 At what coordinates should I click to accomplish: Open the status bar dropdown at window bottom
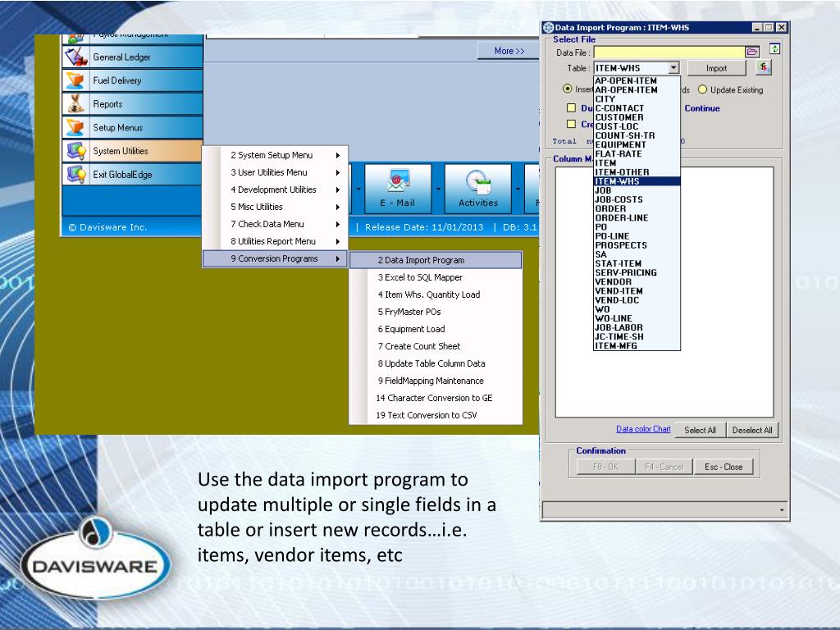[782, 510]
